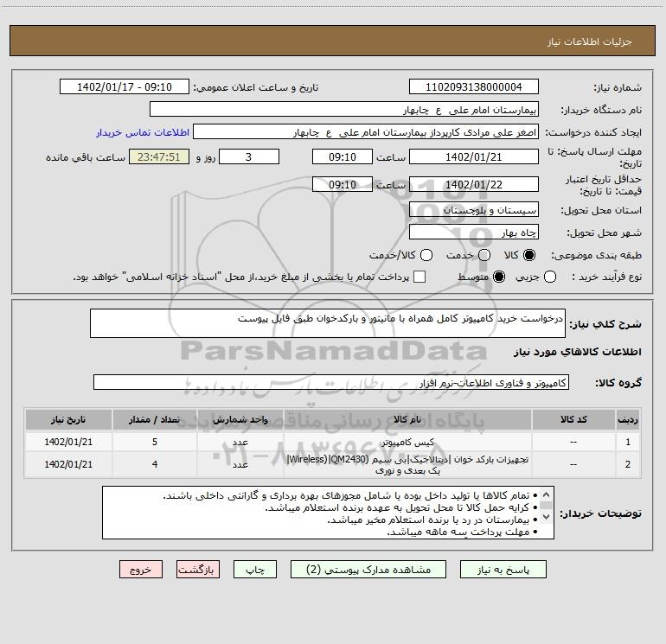Click the price validity date 1402/01/22 field
The image size is (666, 644).
pos(474,184)
